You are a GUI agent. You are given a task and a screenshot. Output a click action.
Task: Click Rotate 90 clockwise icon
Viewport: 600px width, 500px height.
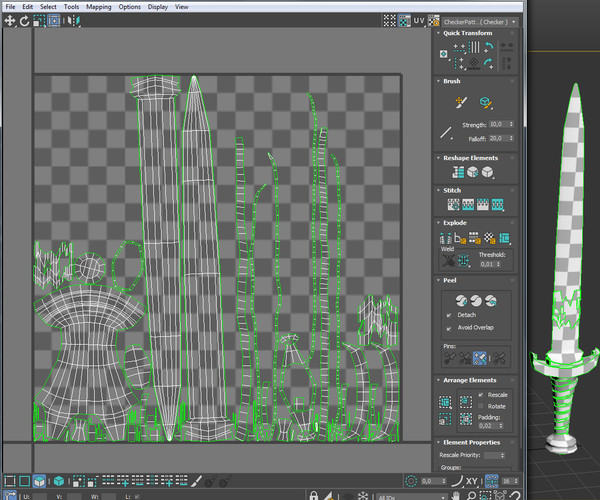pos(489,63)
